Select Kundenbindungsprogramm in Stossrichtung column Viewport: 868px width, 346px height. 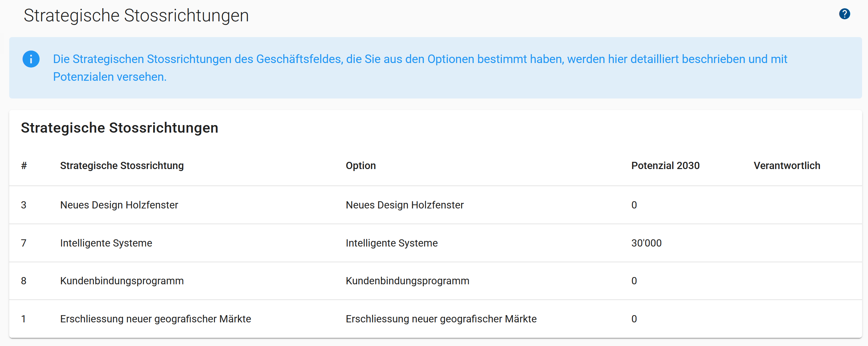122,281
